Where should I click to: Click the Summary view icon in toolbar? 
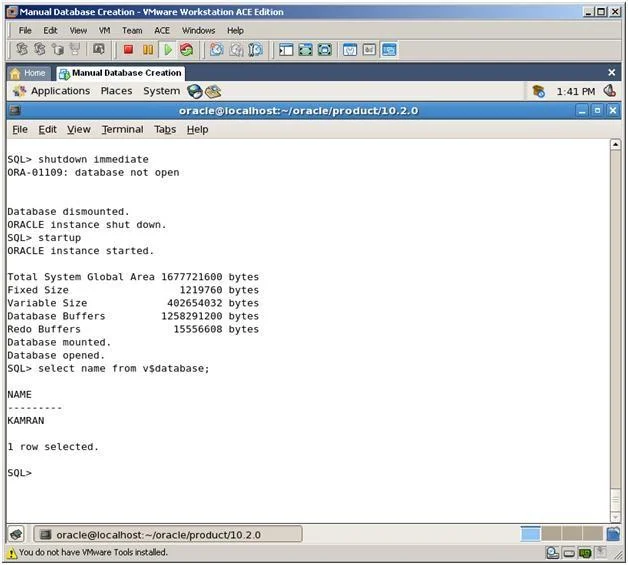pyautogui.click(x=350, y=50)
